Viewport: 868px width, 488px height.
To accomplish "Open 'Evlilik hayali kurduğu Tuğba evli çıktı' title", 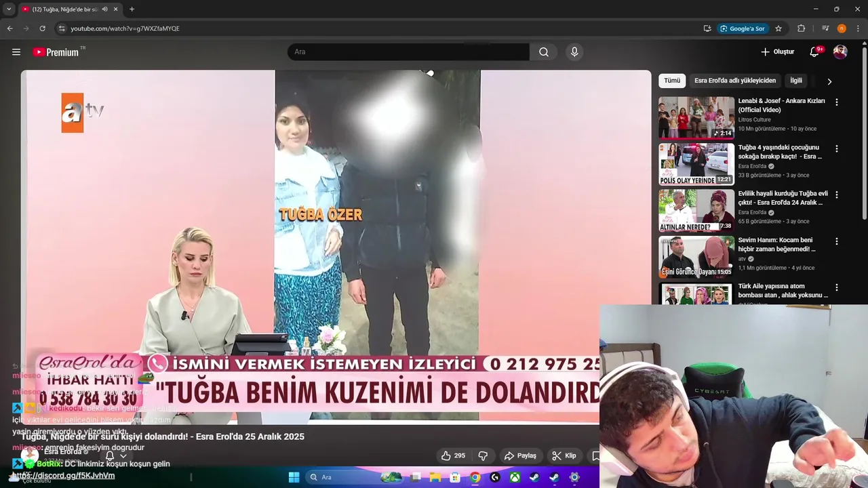I will point(783,198).
